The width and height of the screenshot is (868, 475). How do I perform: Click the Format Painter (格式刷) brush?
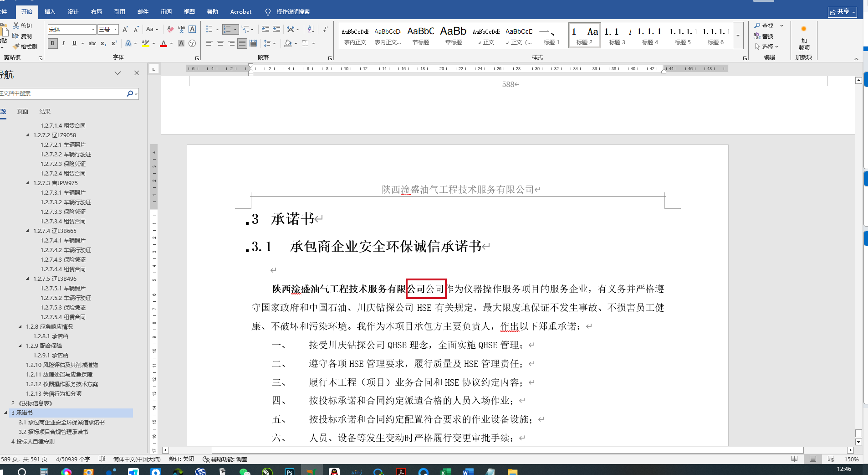(25, 46)
